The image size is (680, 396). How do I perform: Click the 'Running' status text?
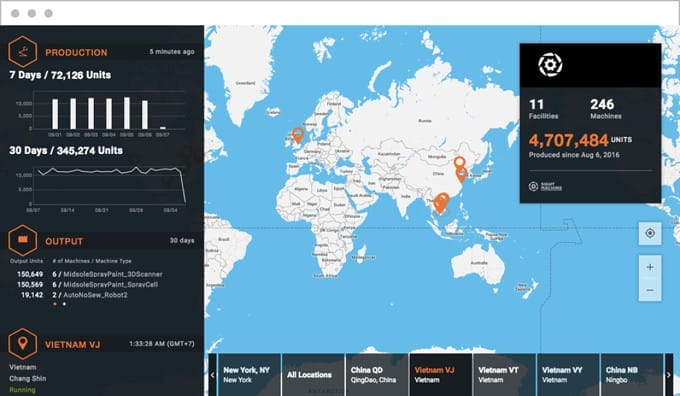coord(23,389)
